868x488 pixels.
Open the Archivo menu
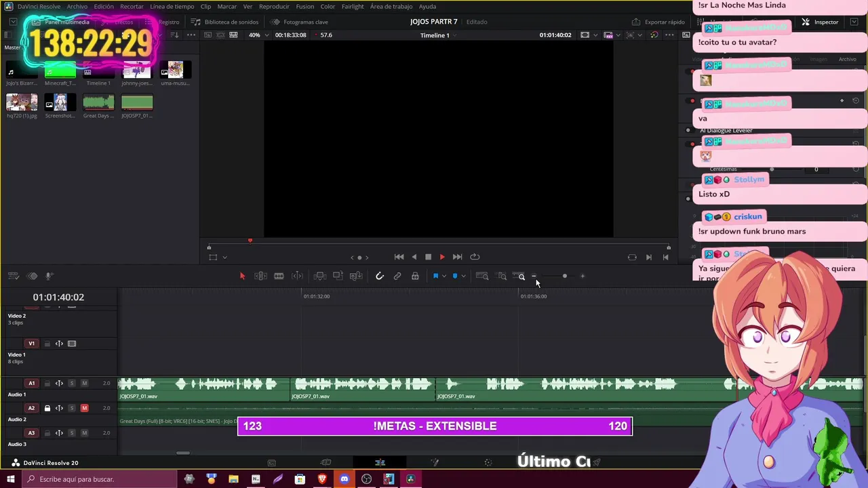pos(77,6)
